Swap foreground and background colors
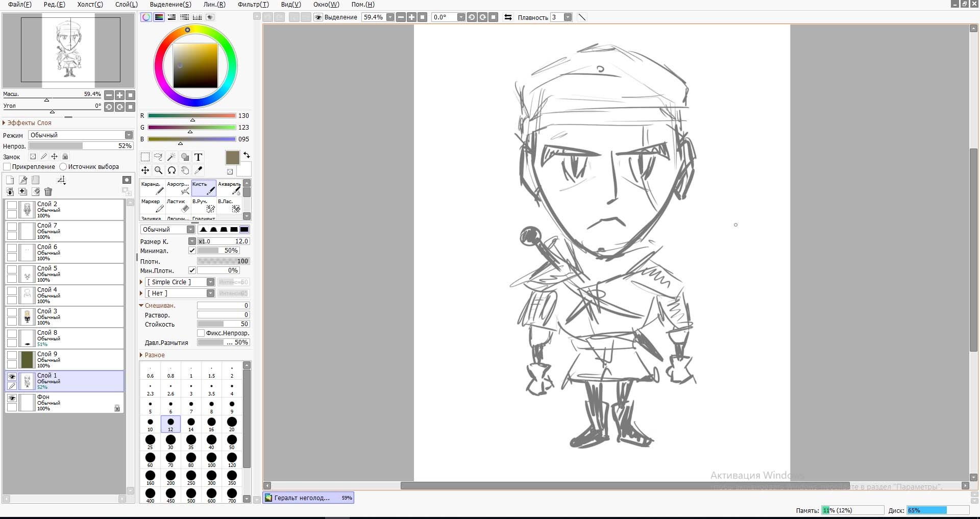Image resolution: width=980 pixels, height=519 pixels. click(x=247, y=155)
